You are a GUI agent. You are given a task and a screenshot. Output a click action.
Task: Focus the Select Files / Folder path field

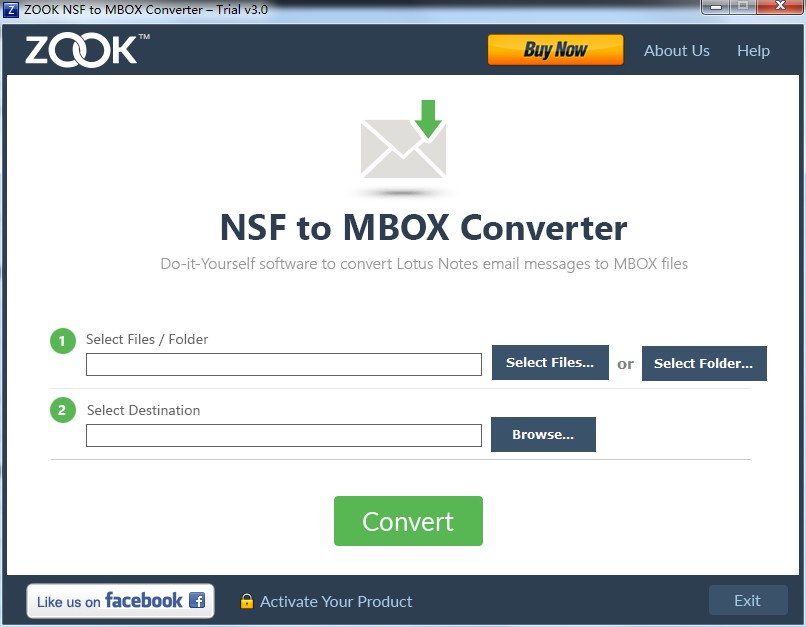(x=284, y=364)
